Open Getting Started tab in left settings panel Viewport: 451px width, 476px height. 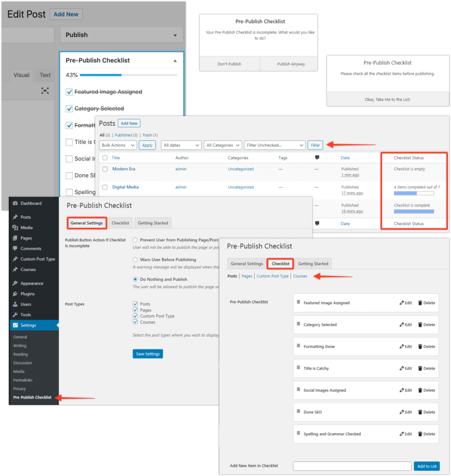pyautogui.click(x=153, y=223)
